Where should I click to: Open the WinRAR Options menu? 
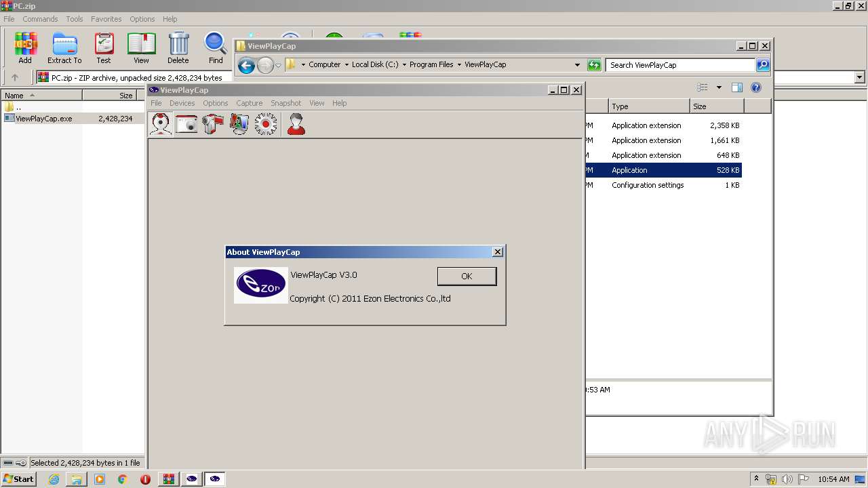[142, 19]
